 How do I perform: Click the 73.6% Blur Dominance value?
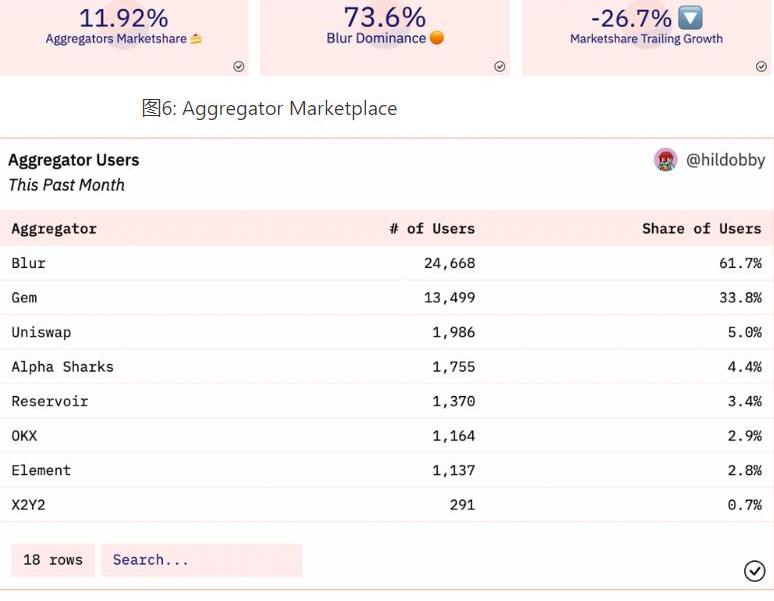pyautogui.click(x=384, y=17)
